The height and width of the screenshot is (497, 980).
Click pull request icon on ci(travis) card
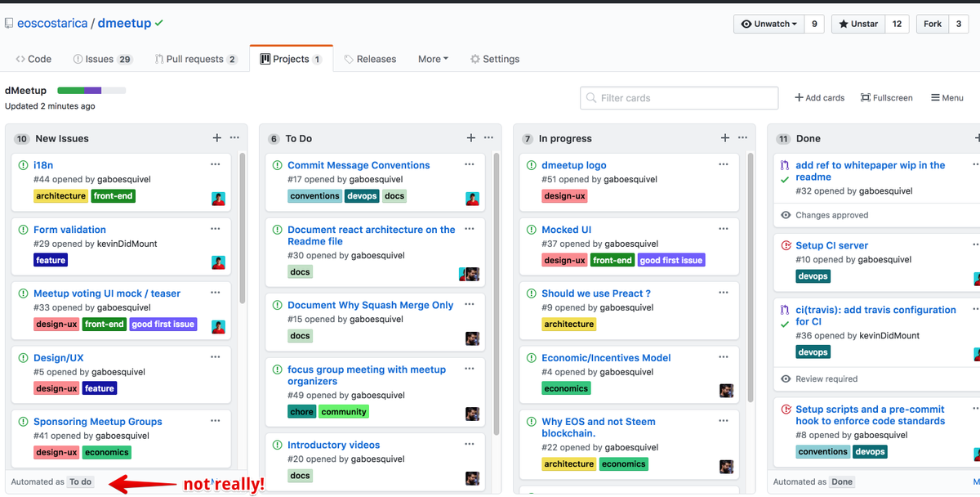(785, 310)
